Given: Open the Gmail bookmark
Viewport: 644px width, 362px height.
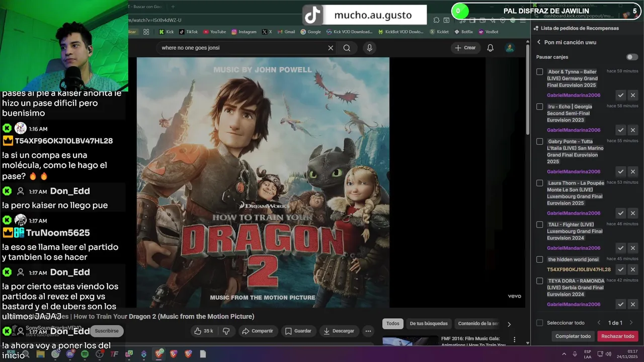Looking at the screenshot, I should point(286,32).
